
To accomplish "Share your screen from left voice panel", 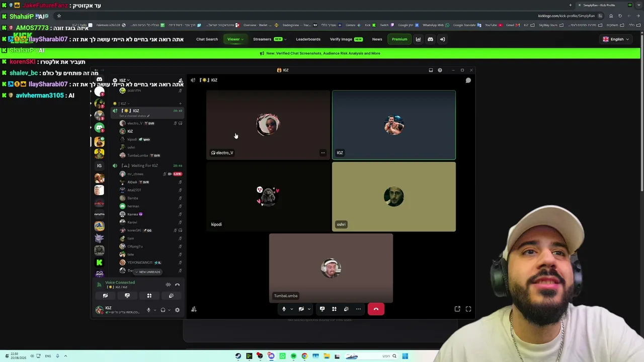I will (x=127, y=296).
